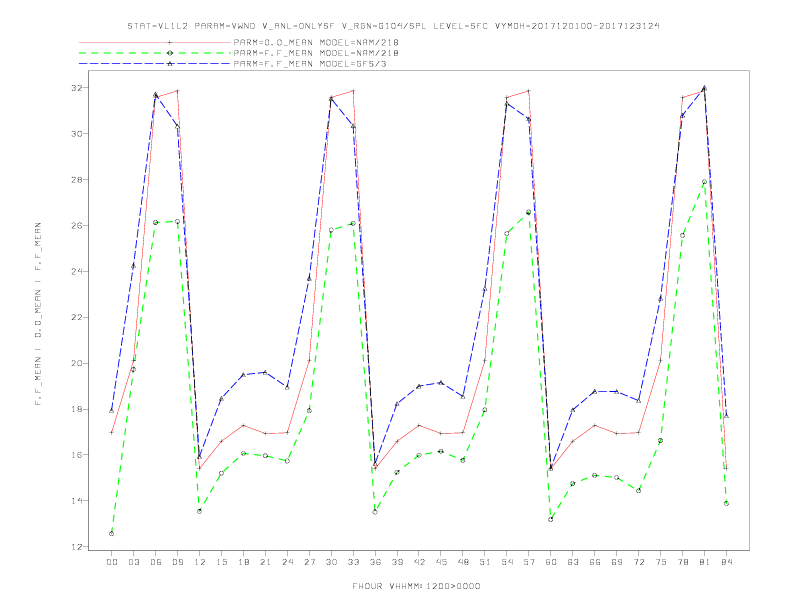
Task: Click the green dashed legend line sample
Action: [155, 53]
